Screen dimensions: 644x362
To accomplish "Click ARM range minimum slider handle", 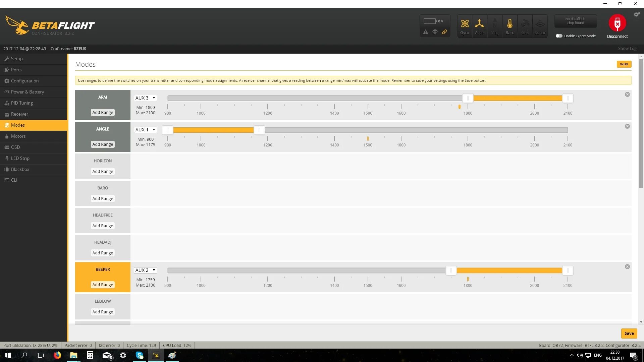I will pyautogui.click(x=468, y=98).
